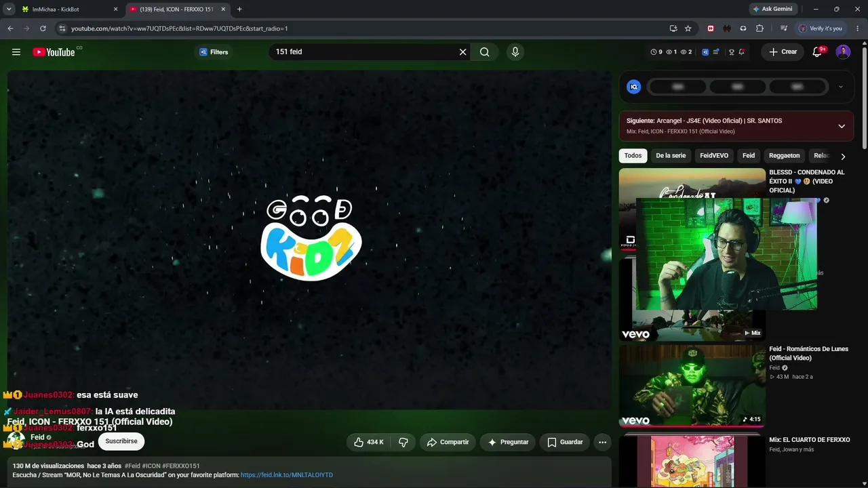Click the blue IQ icon in the header toolbar
Viewport: 868px width, 488px height.
tap(705, 52)
